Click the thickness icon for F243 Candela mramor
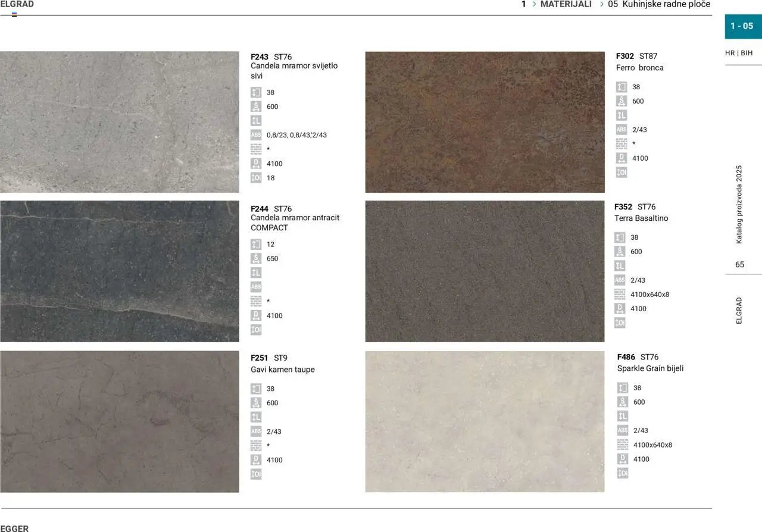 (256, 92)
